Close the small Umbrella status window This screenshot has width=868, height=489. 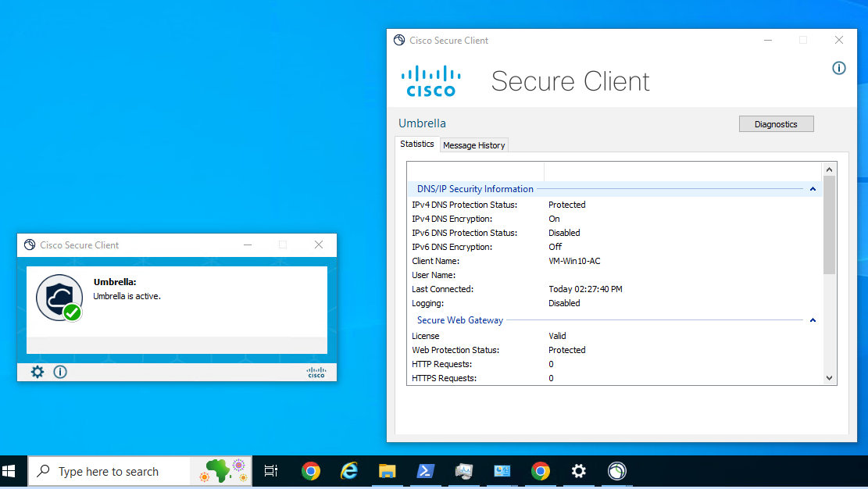click(x=319, y=244)
